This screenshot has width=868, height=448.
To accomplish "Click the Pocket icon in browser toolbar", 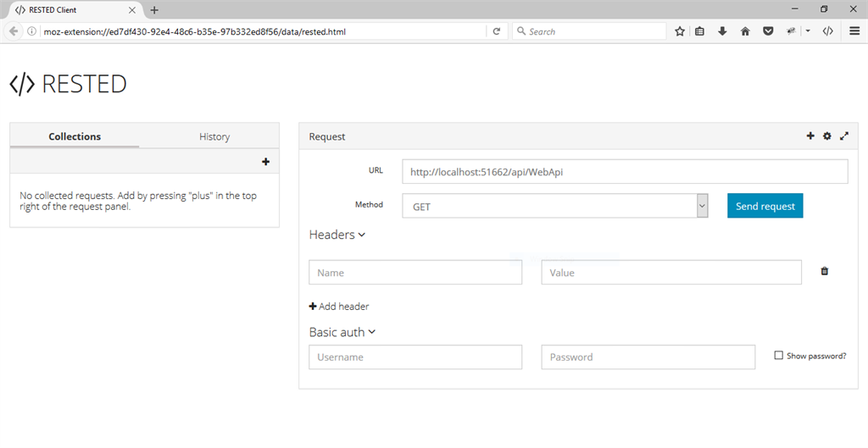I will coord(767,31).
